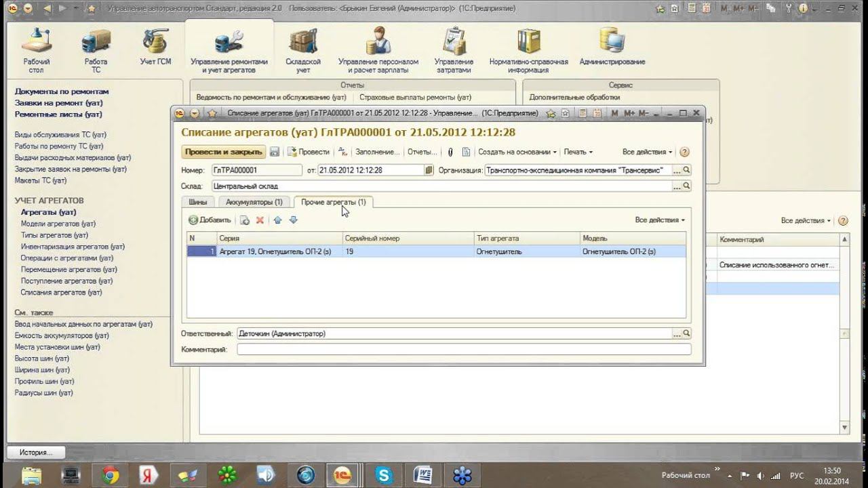Switch to the Аккумуляторы (1) tab
The width and height of the screenshot is (868, 488).
[254, 202]
